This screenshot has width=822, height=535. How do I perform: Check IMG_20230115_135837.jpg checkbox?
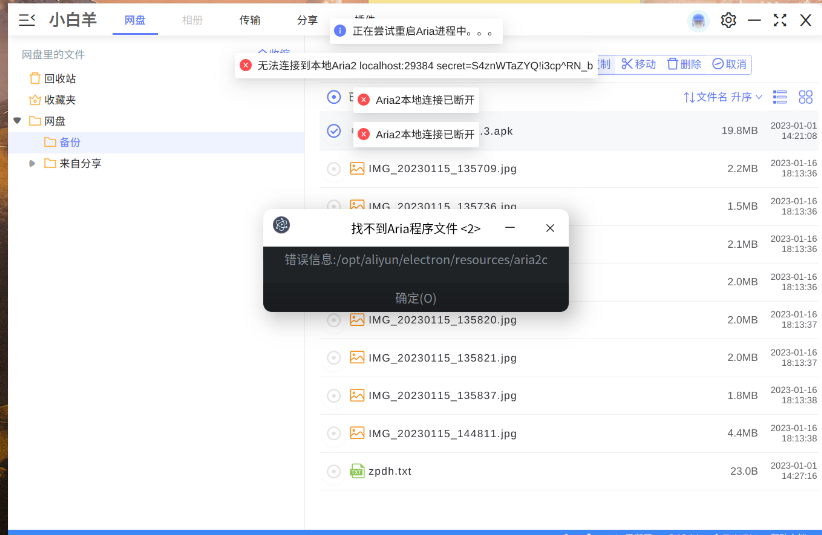[x=334, y=396]
